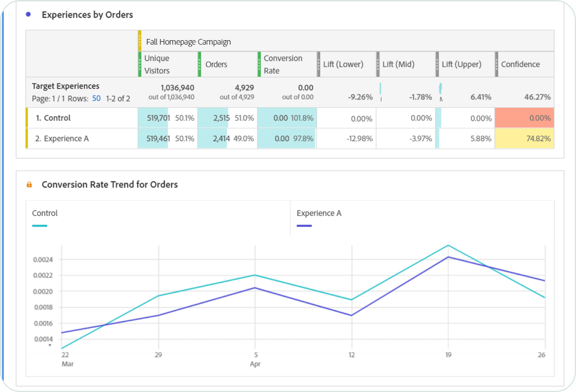Click the gray handle on Lift (Lower) column
This screenshot has width=576, height=392.
tap(318, 64)
